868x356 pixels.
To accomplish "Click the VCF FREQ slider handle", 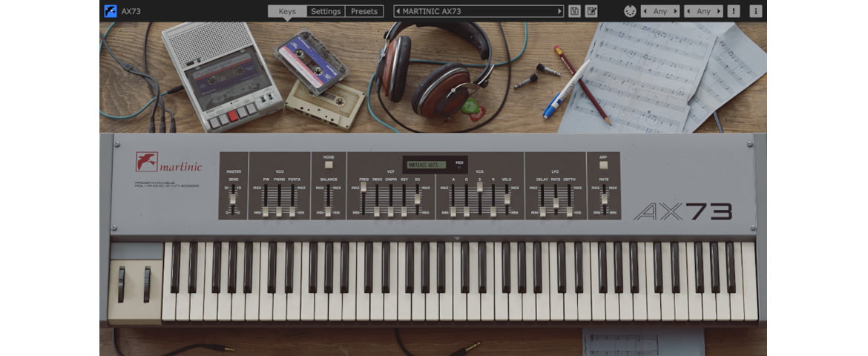I will (x=363, y=187).
